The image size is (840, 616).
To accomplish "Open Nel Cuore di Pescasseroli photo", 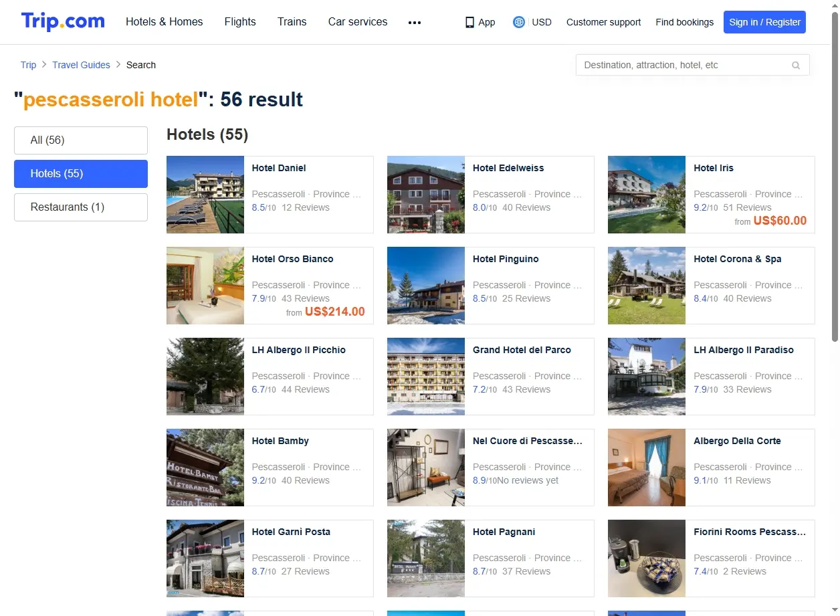I will click(426, 468).
